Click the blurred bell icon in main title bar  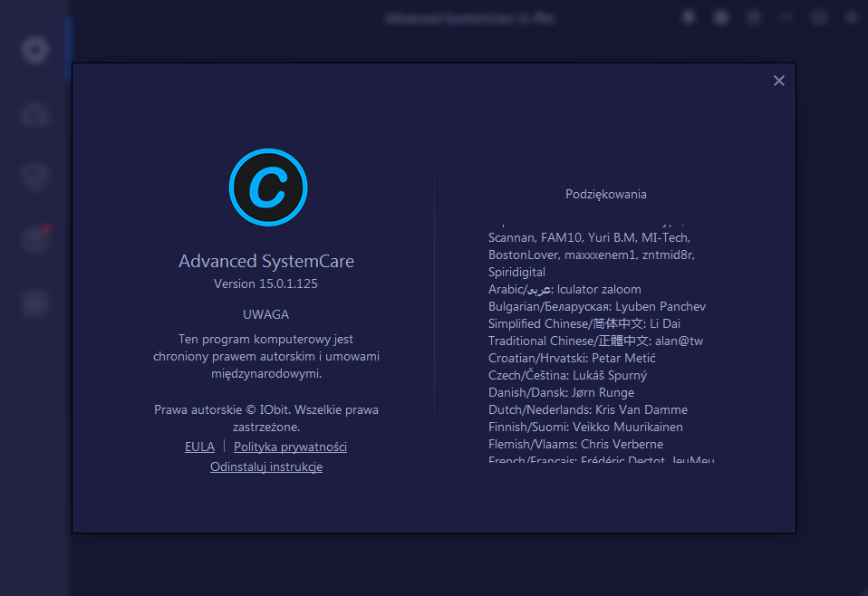[x=689, y=18]
